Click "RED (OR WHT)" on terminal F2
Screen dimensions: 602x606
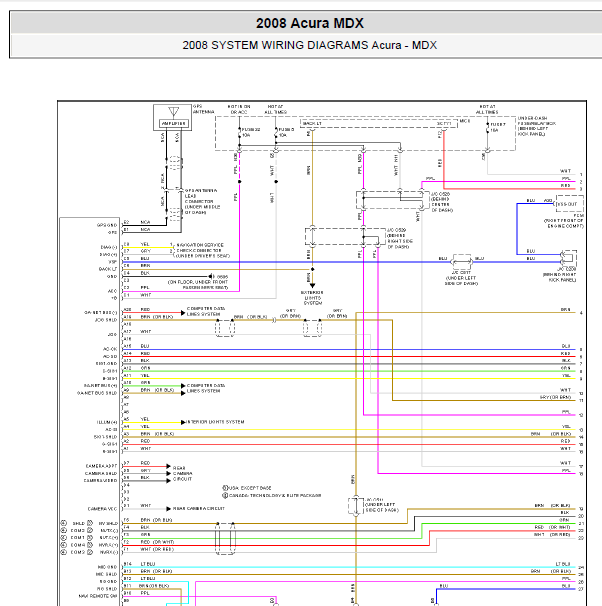[x=157, y=542]
